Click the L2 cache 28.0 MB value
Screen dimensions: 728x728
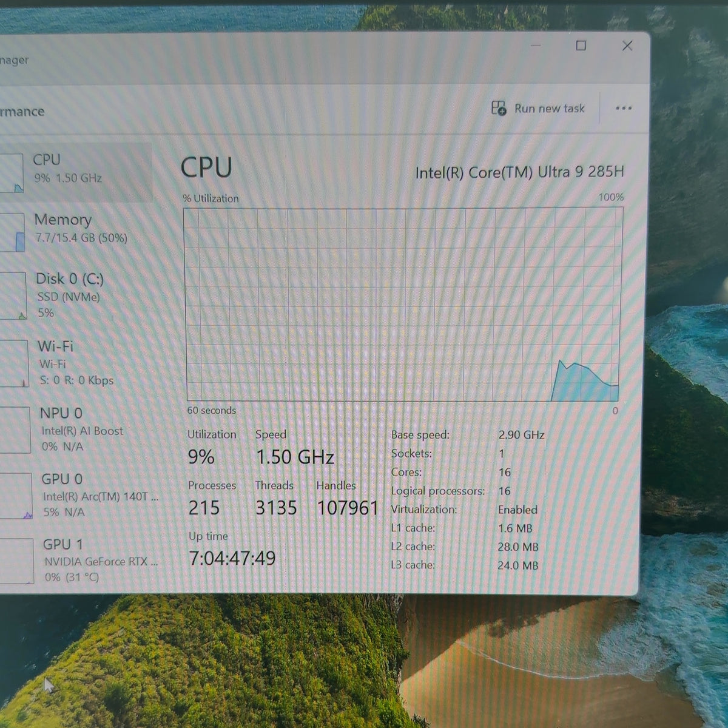pos(518,547)
